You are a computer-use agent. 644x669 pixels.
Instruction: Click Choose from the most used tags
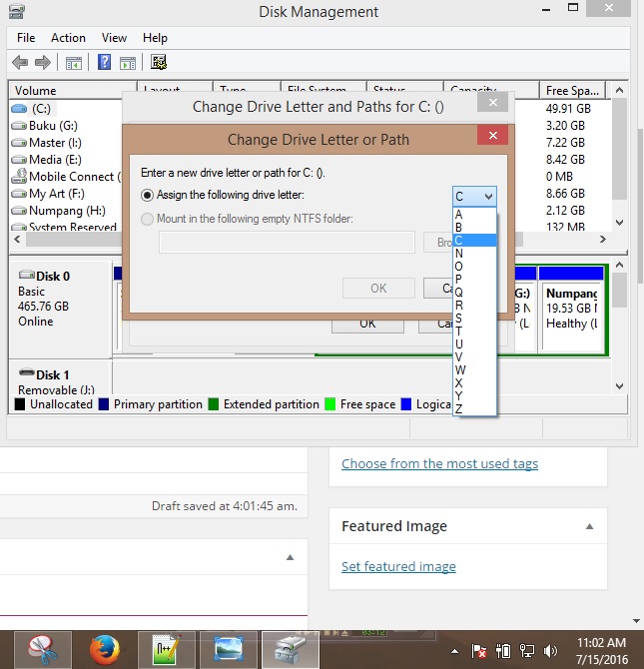439,463
